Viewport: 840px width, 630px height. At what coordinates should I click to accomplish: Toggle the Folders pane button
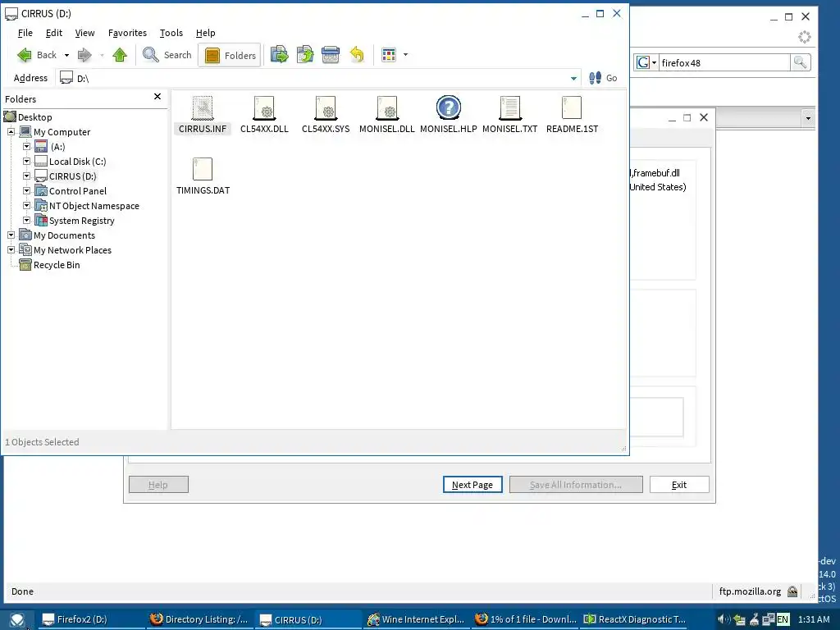pyautogui.click(x=230, y=55)
